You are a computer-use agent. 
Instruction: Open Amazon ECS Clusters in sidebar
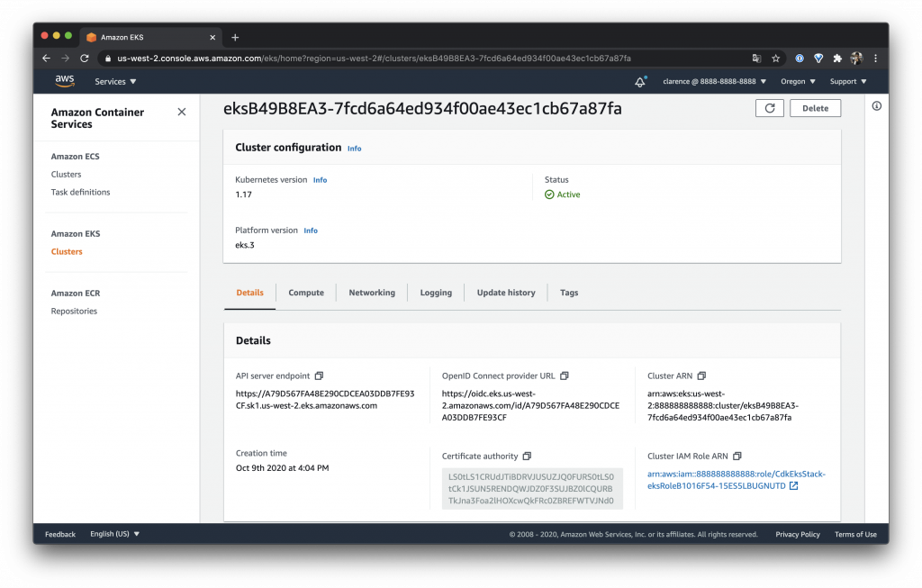click(x=66, y=174)
